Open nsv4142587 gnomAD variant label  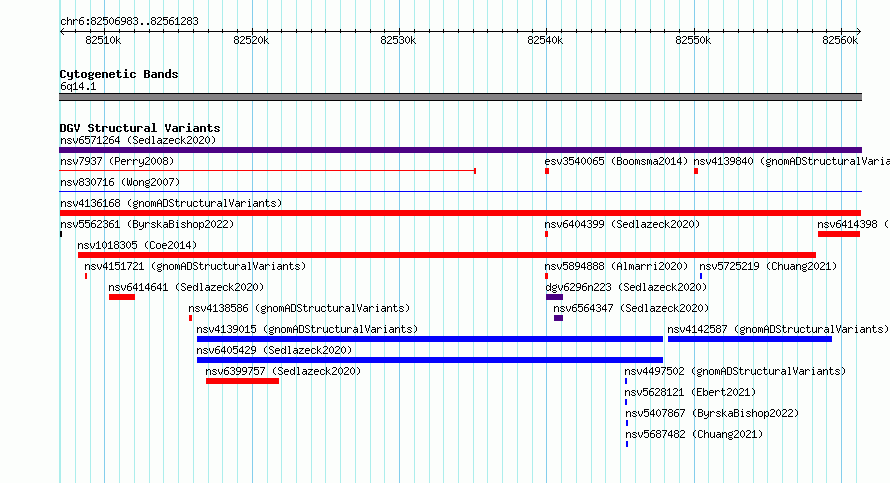click(x=778, y=329)
